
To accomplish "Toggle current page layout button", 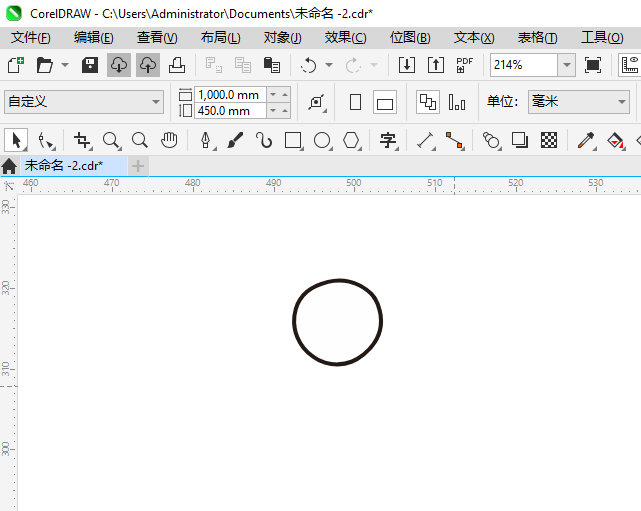I will coord(457,102).
